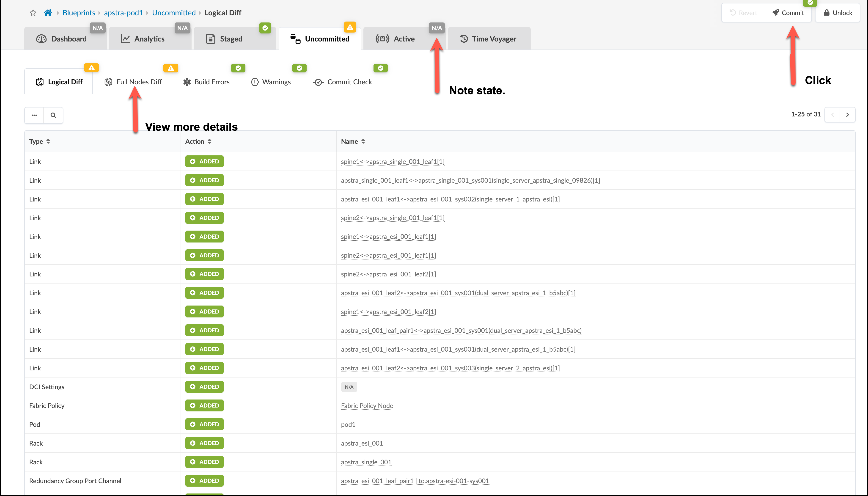Screen dimensions: 868x496
Task: Click green check badge above Commit Check
Action: click(380, 68)
